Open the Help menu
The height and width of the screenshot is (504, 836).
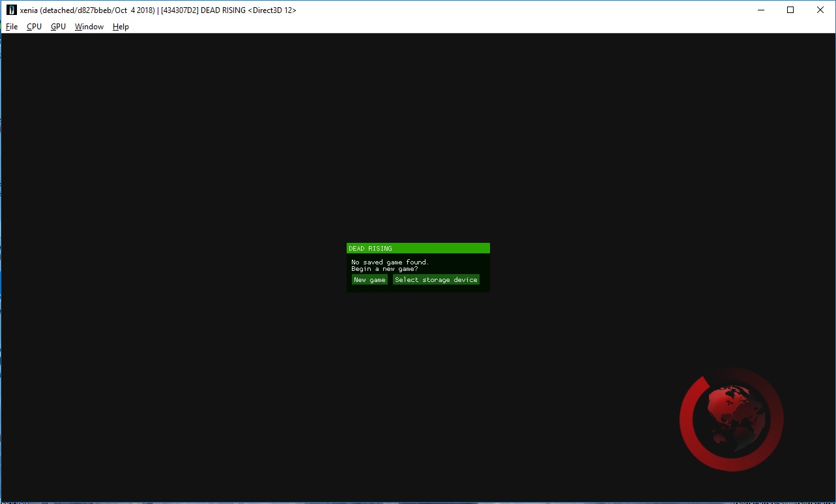pos(121,27)
